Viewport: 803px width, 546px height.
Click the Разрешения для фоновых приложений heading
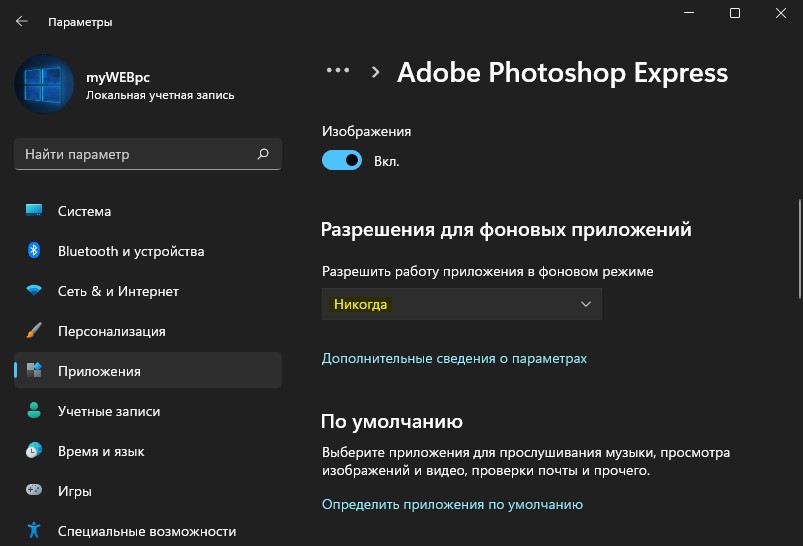tap(506, 229)
